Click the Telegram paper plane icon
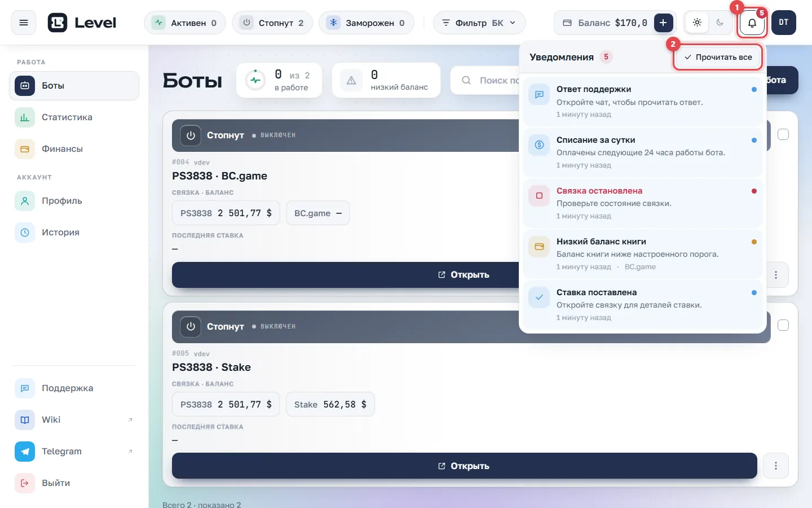 [25, 452]
